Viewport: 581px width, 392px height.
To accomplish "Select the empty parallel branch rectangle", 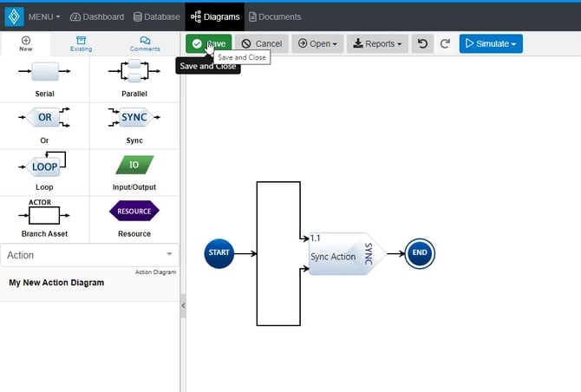I will click(278, 254).
